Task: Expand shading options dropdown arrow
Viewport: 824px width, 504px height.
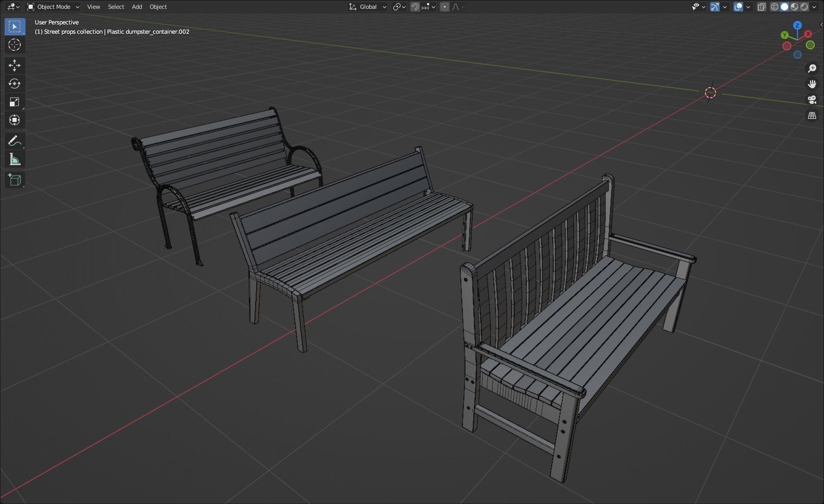Action: tap(814, 7)
